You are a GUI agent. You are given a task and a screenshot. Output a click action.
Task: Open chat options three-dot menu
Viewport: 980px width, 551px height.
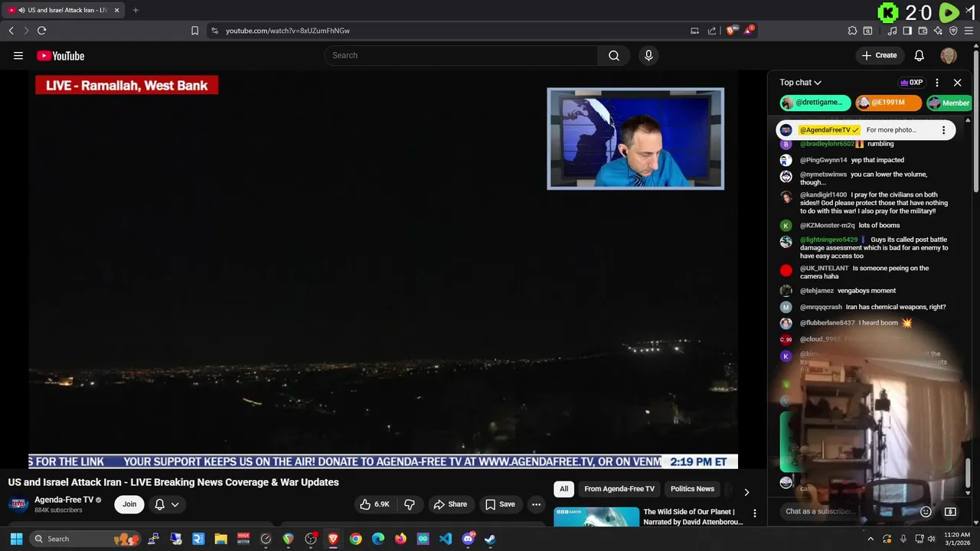936,83
